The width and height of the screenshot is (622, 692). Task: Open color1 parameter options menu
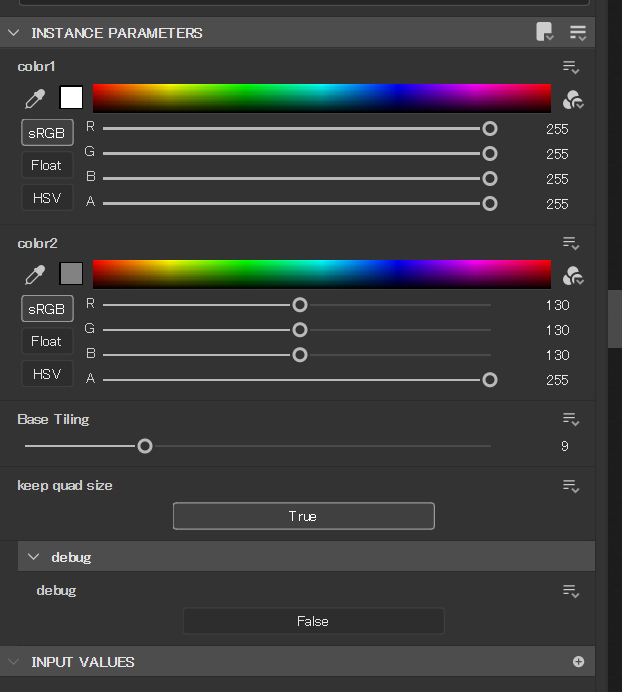[x=571, y=67]
